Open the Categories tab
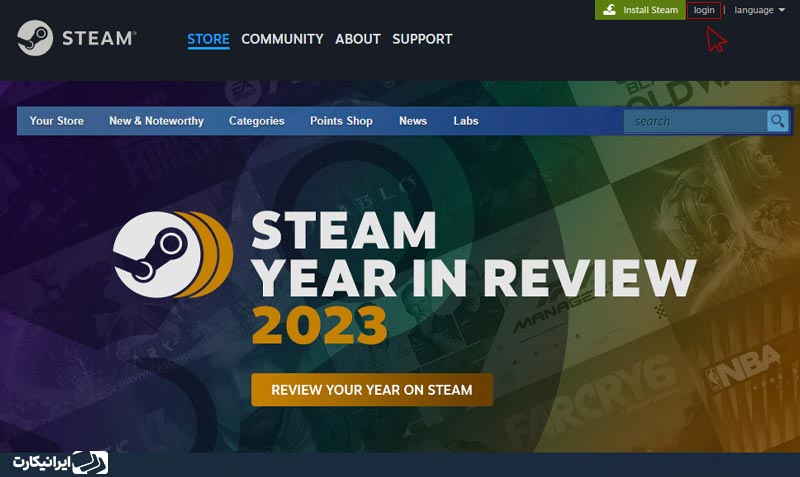 coord(257,121)
